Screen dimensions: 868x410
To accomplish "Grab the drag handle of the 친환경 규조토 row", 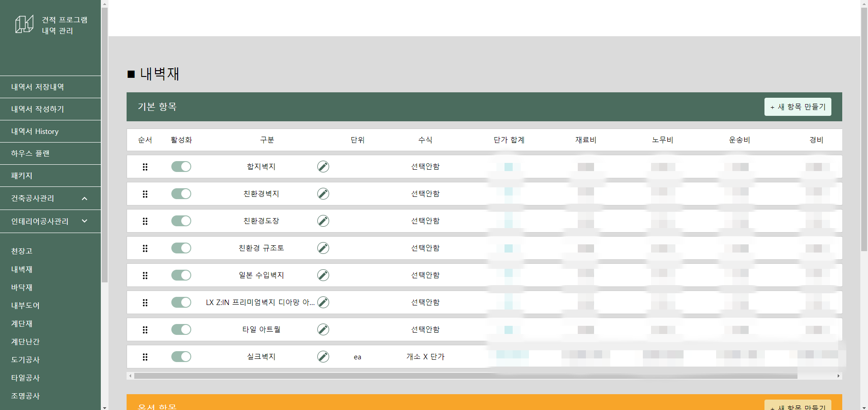I will (145, 248).
